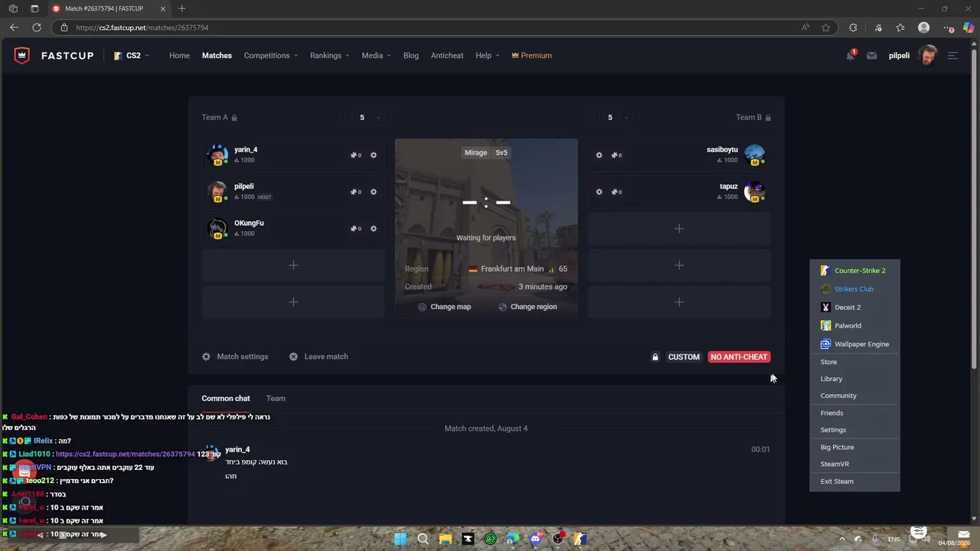Open the fastcup match link in stream chat
The width and height of the screenshot is (980, 551).
pyautogui.click(x=126, y=455)
